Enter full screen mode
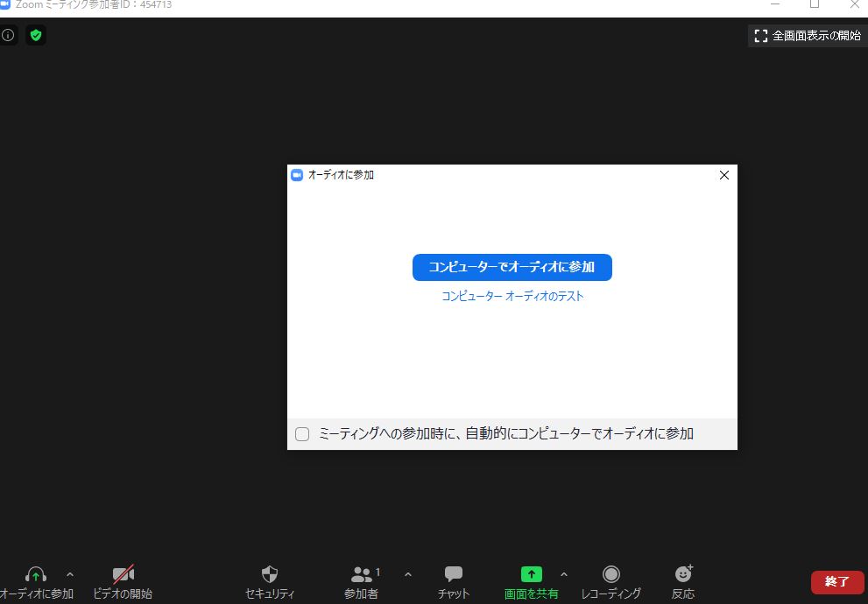The height and width of the screenshot is (604, 868). (806, 36)
